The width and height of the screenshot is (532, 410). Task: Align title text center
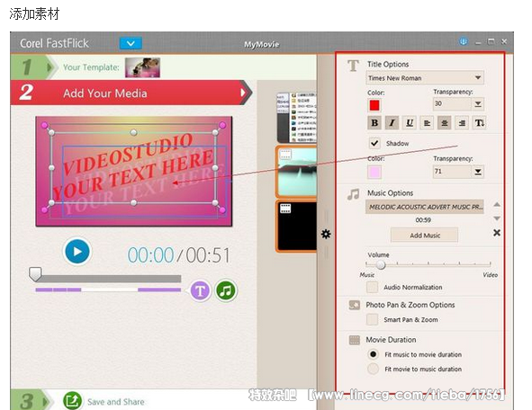pyautogui.click(x=445, y=122)
